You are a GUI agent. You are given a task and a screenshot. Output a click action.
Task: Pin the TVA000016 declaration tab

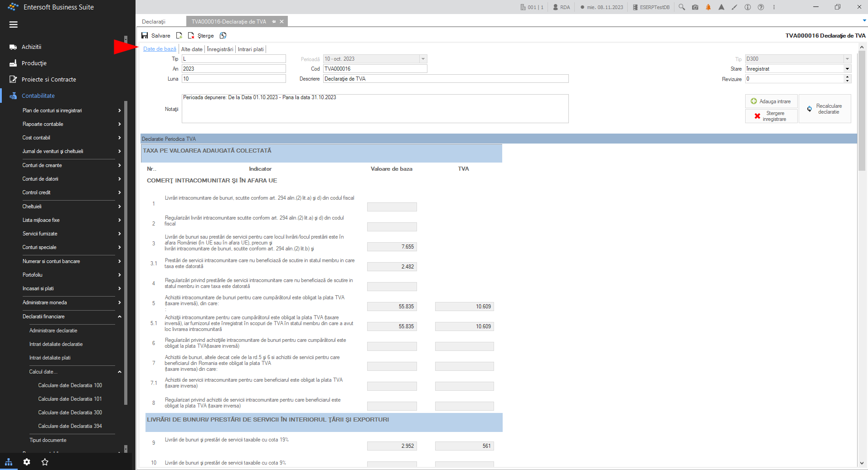pyautogui.click(x=274, y=22)
